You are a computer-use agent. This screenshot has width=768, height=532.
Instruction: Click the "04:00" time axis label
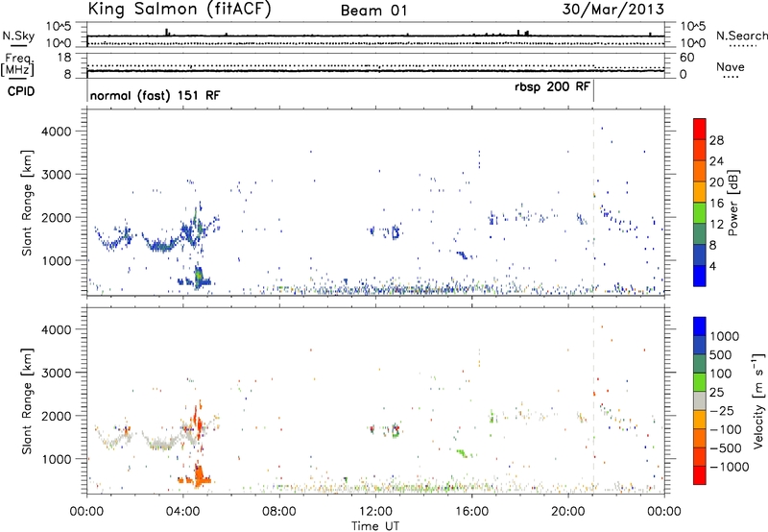(x=183, y=512)
